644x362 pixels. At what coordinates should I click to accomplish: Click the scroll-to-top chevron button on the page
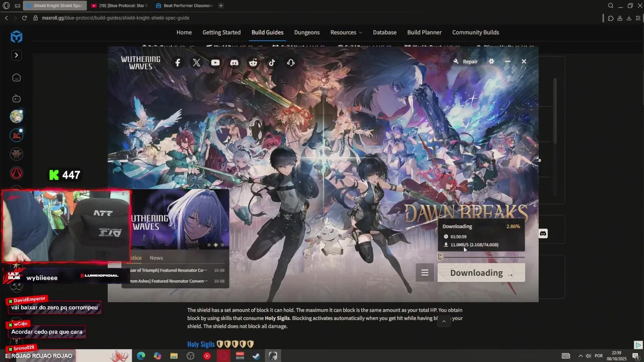click(x=443, y=321)
